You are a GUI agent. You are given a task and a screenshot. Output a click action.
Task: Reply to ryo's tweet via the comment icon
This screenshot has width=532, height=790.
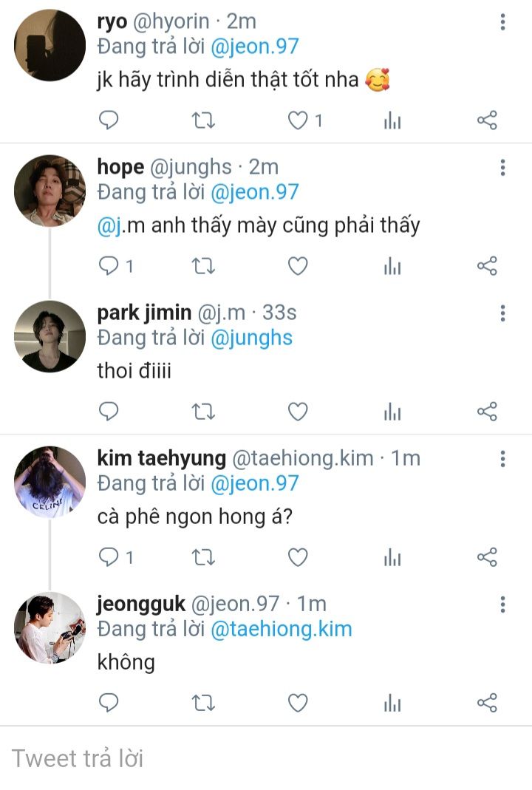click(109, 120)
